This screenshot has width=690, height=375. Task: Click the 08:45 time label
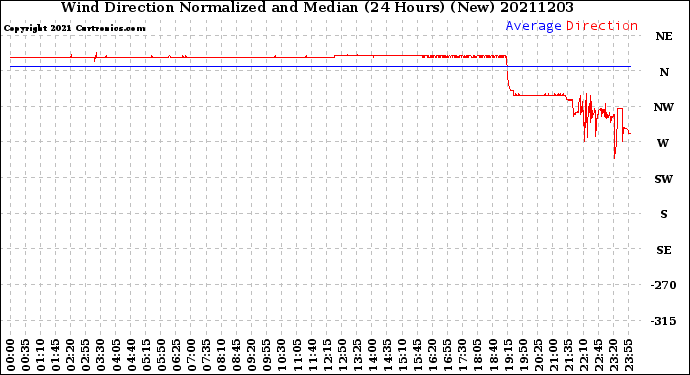[x=237, y=355]
